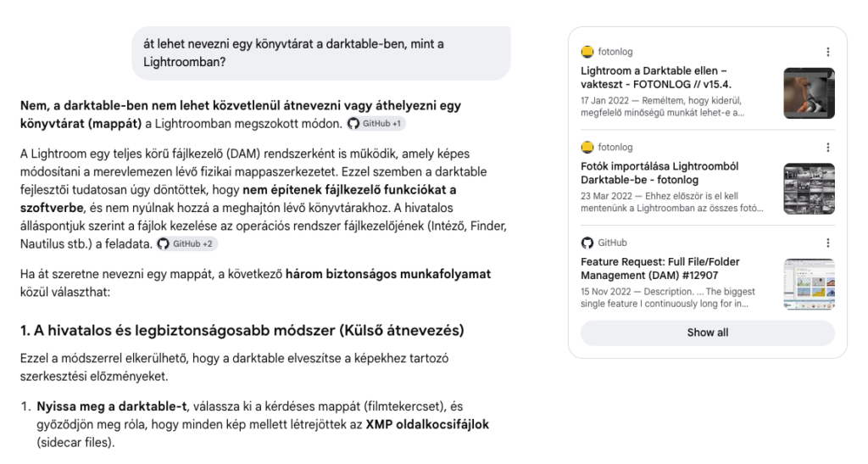The height and width of the screenshot is (464, 868).
Task: Click the heading A hivatalos és legbiztonságosabb módszer
Action: pyautogui.click(x=242, y=331)
